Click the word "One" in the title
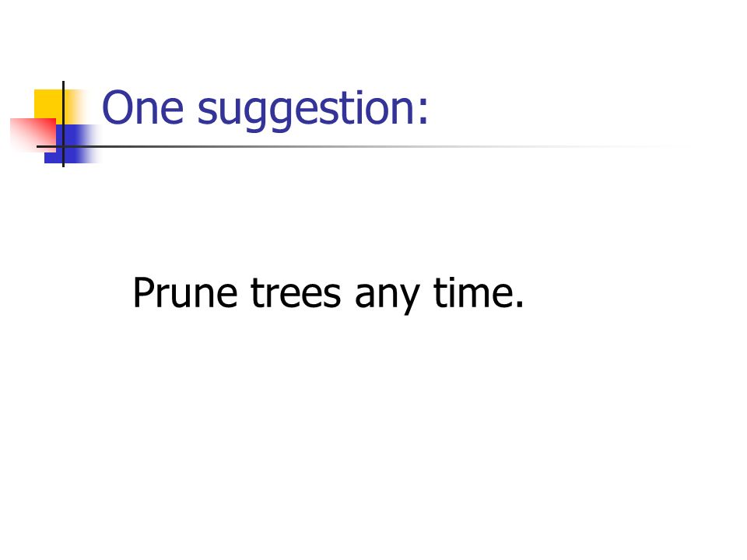 click(x=143, y=107)
